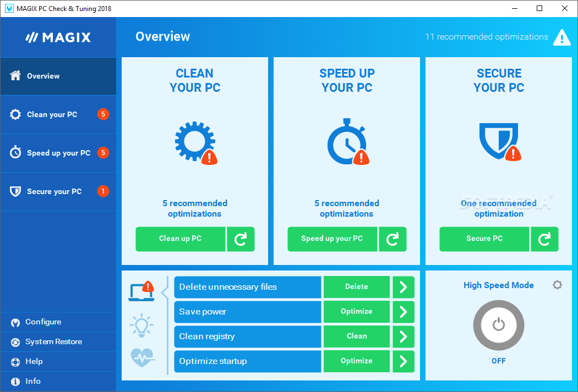Screen dimensions: 578x392
Task: Select the laptop warning category icon
Action: [x=141, y=291]
